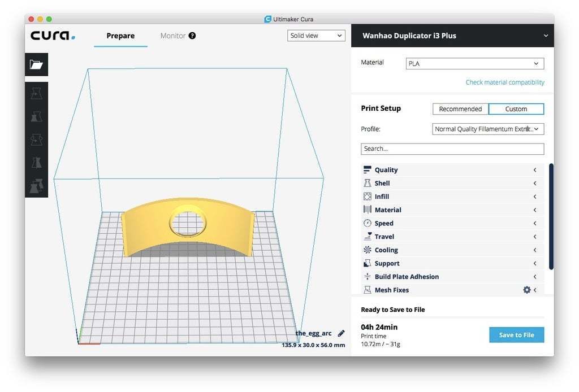This screenshot has height=392, width=579.
Task: Switch to the Monitor tab
Action: click(173, 36)
